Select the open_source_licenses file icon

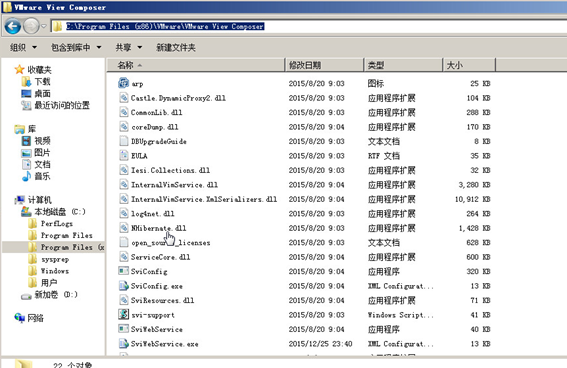point(124,242)
